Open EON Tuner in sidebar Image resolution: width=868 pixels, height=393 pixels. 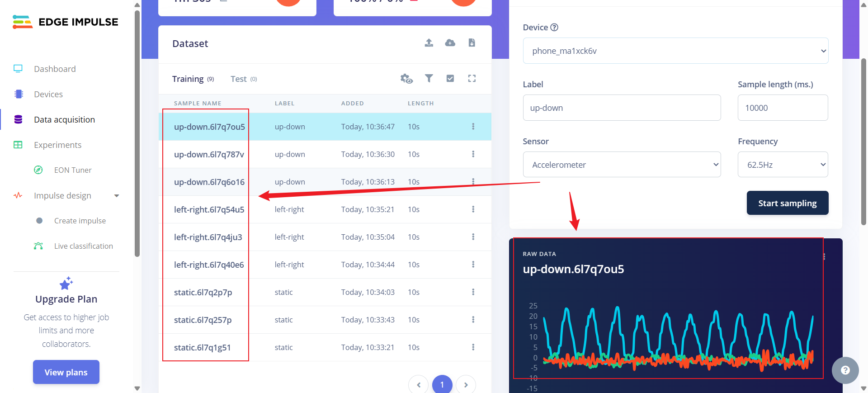(73, 170)
